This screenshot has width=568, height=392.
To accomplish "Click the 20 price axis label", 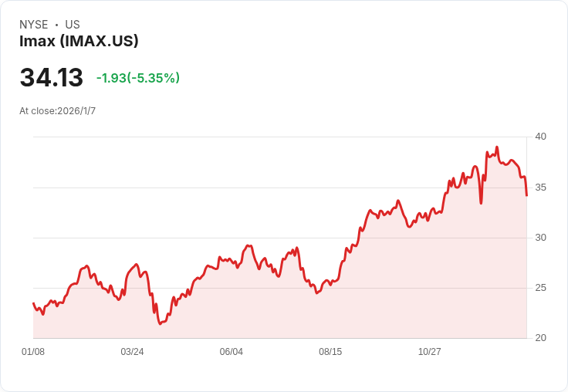I will [x=541, y=338].
